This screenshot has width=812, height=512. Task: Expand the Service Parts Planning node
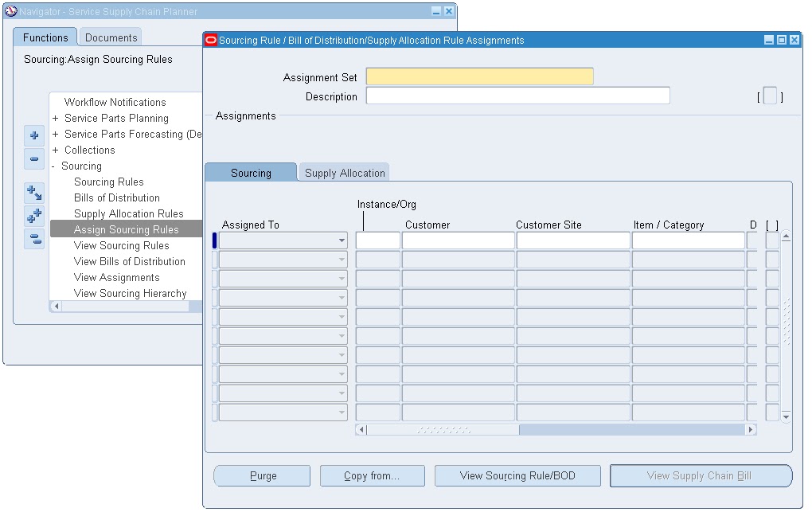(56, 119)
